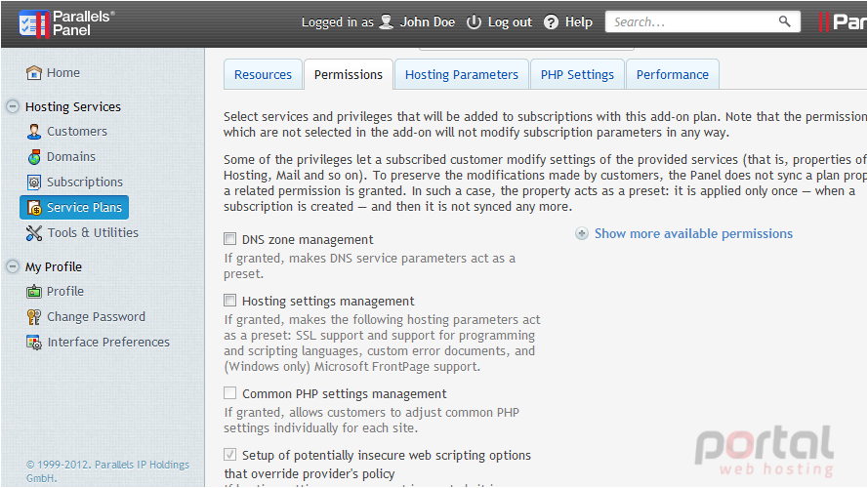The height and width of the screenshot is (488, 868).
Task: Click the DNS zone management label
Action: (308, 239)
